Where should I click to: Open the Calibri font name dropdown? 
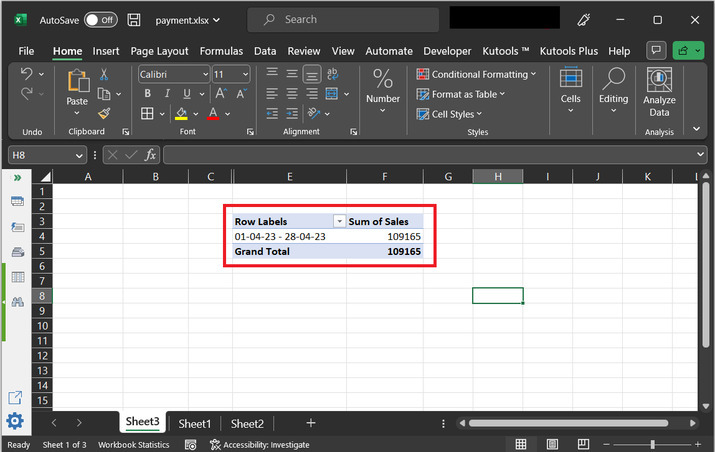[204, 74]
